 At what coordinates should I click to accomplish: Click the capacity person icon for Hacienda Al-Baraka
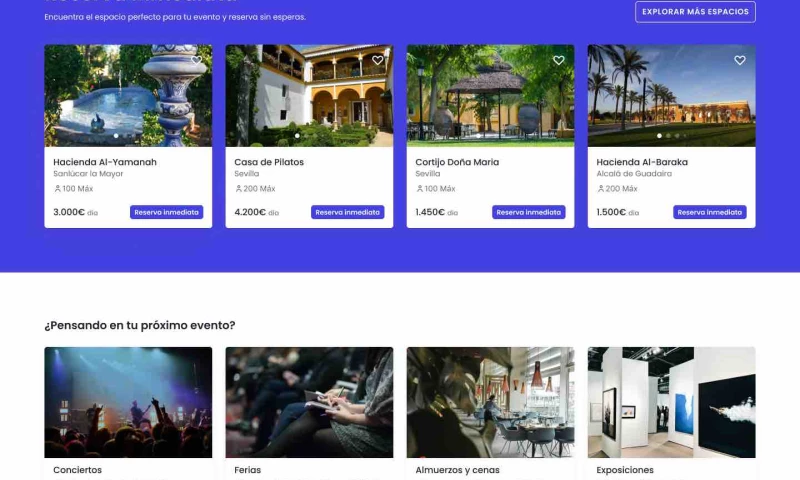tap(601, 189)
